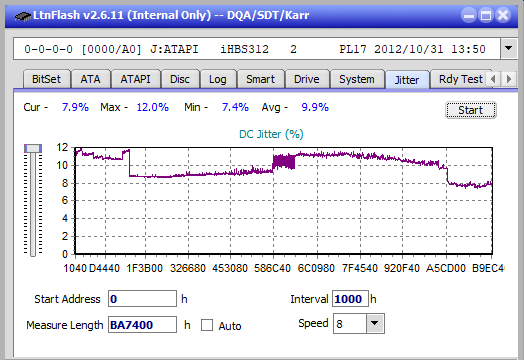
Task: Open the Disc tab
Action: click(180, 79)
